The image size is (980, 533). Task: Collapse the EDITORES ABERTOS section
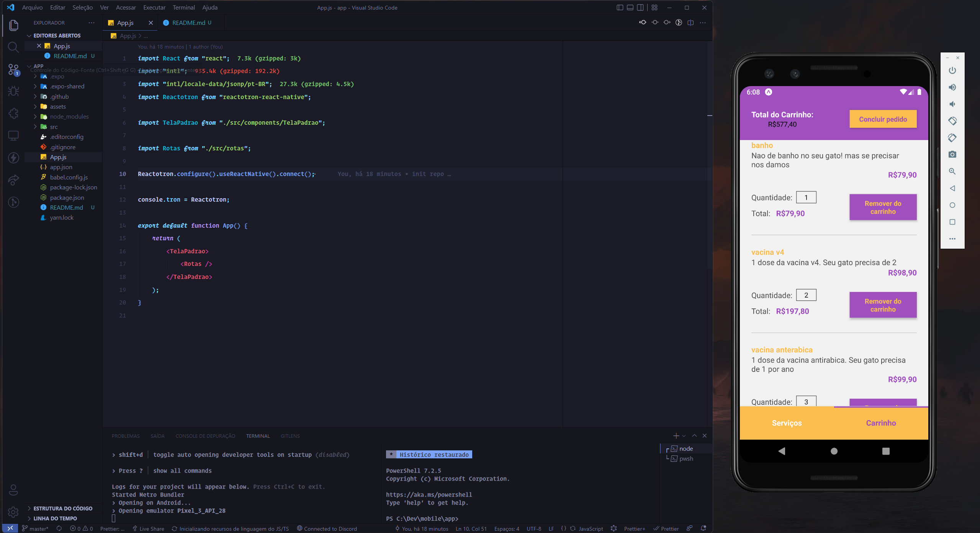(x=57, y=36)
